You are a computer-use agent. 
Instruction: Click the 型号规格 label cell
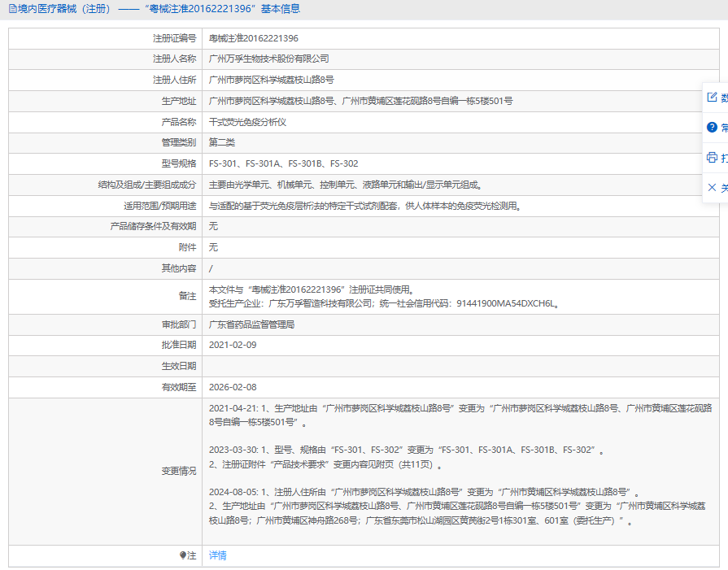pos(106,163)
